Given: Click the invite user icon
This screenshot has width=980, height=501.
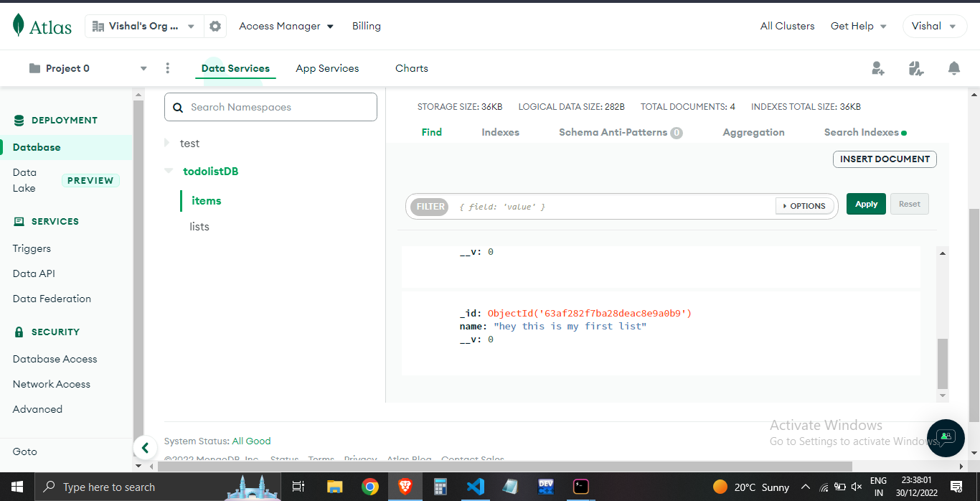Looking at the screenshot, I should [877, 68].
